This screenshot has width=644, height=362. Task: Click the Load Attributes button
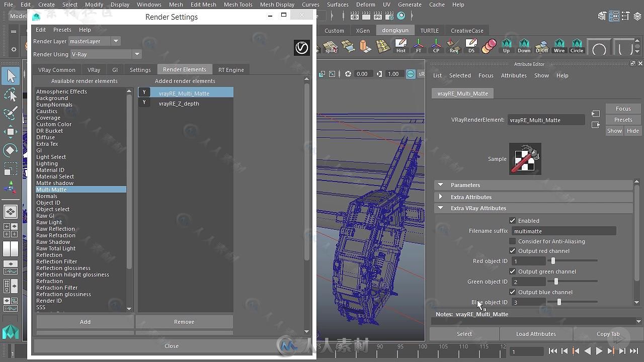tap(536, 334)
